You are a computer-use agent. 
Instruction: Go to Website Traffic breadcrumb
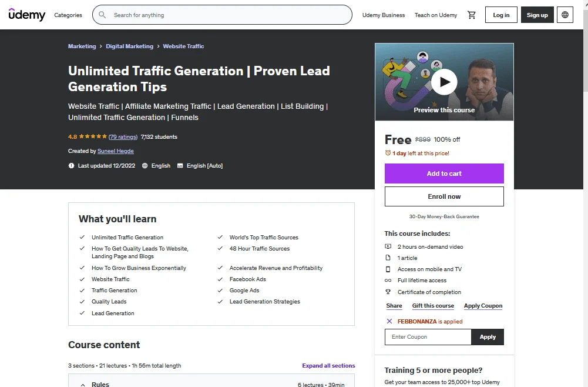(183, 46)
